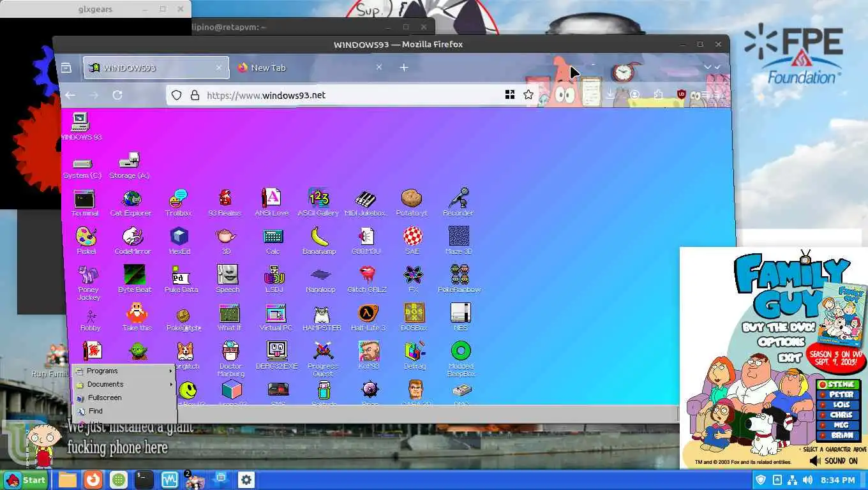Open the DOSBox icon
Viewport: 868px width, 490px height.
414,317
